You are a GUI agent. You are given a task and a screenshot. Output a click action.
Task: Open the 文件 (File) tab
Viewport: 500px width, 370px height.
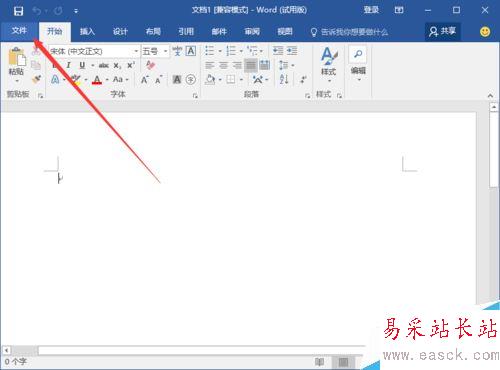tap(19, 31)
